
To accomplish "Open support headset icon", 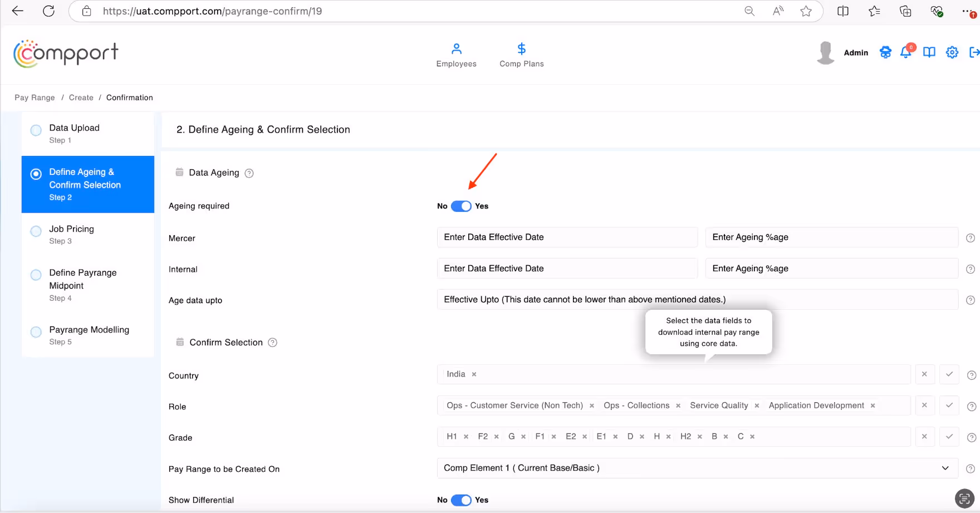I will (x=885, y=52).
